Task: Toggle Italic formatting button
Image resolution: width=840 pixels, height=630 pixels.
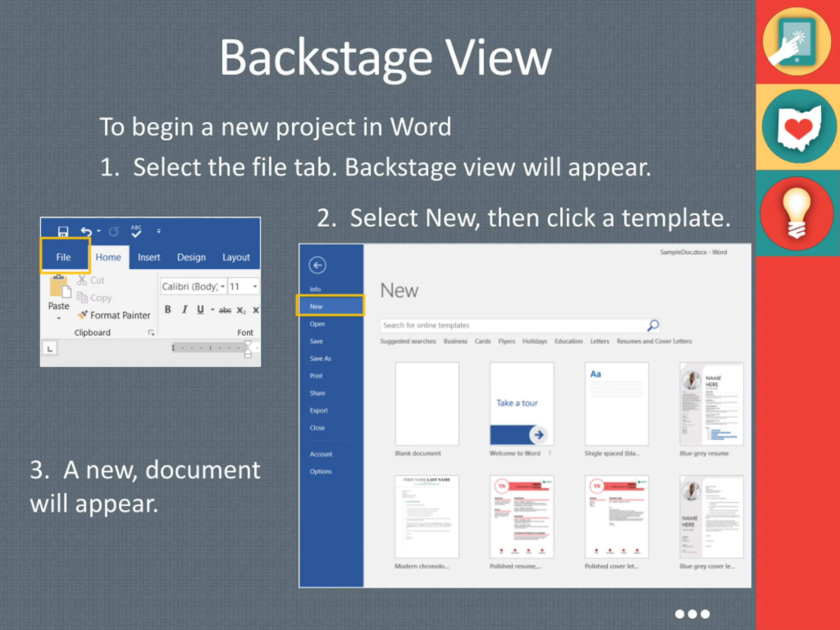Action: point(184,309)
